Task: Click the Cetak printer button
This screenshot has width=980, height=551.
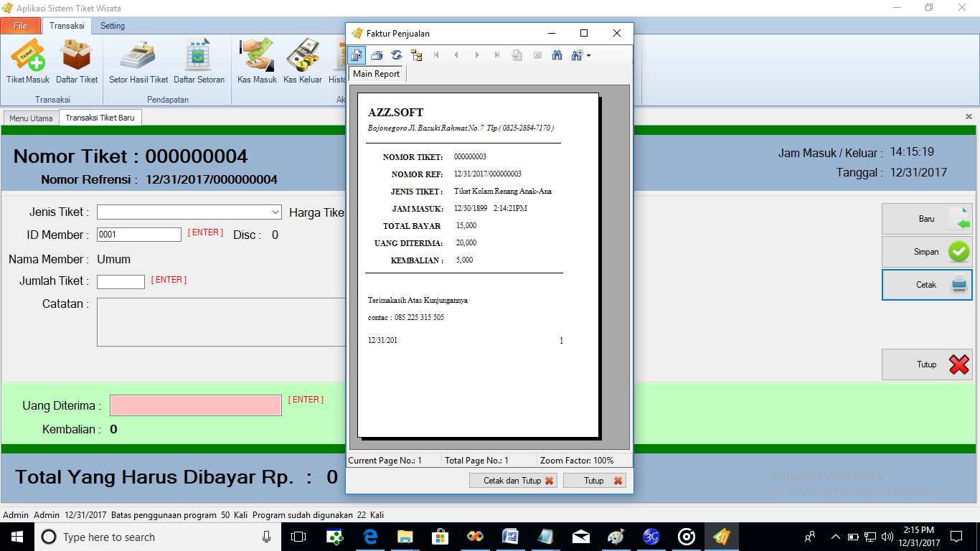Action: tap(927, 285)
